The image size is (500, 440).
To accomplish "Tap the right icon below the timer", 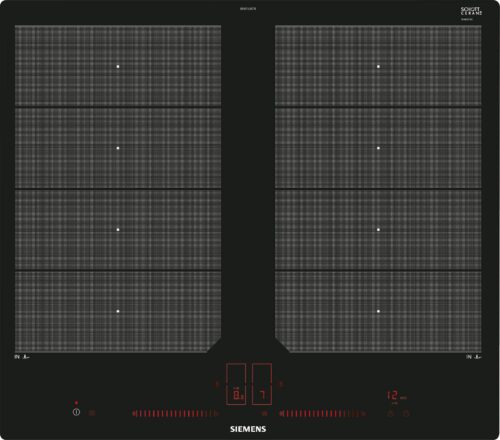I will (406, 413).
